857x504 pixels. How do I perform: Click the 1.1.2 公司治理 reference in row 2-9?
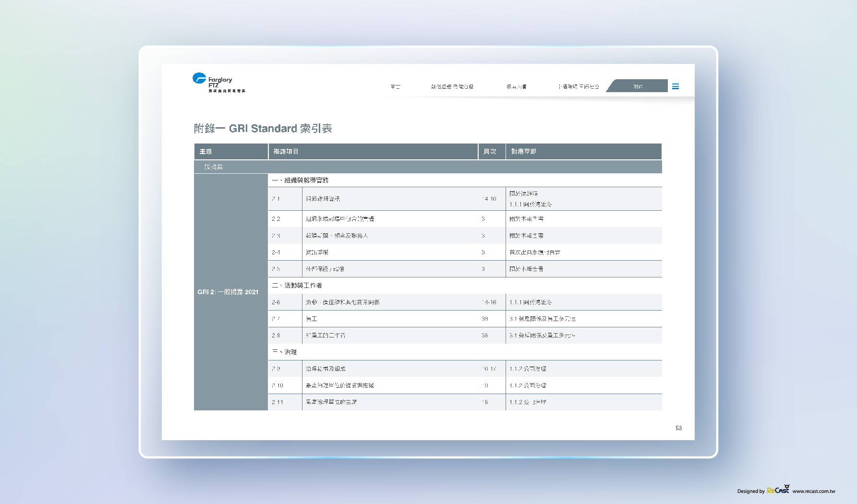pos(528,369)
